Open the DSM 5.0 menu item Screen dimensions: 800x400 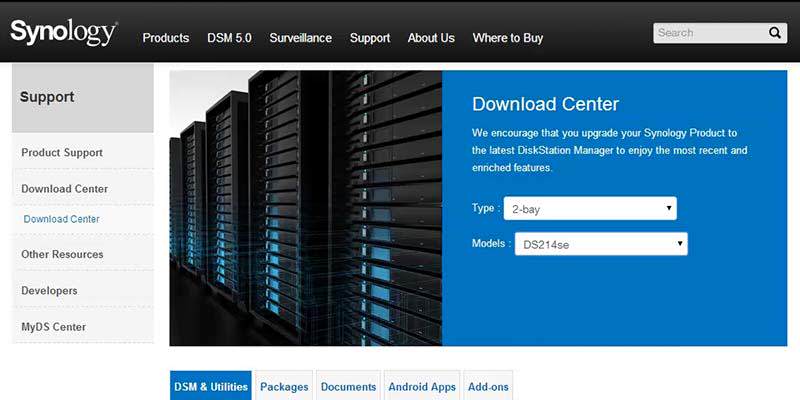click(229, 38)
